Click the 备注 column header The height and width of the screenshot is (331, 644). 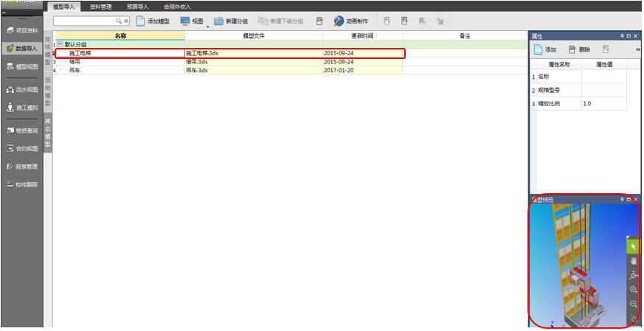[x=465, y=35]
